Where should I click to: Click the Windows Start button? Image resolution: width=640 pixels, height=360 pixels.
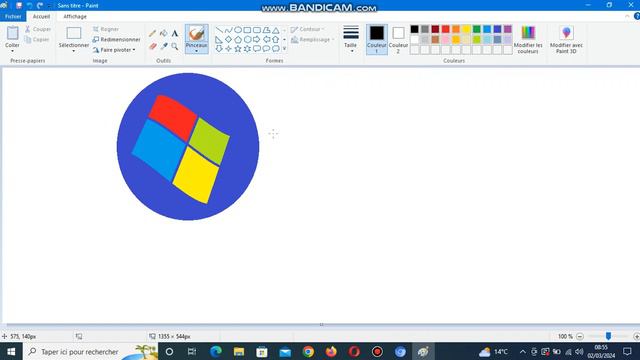[11, 351]
